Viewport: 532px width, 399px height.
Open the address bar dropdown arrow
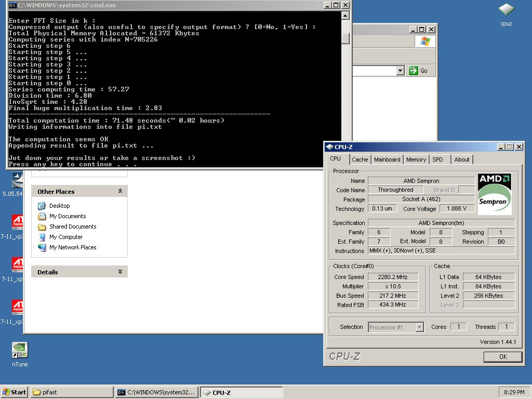[x=401, y=71]
